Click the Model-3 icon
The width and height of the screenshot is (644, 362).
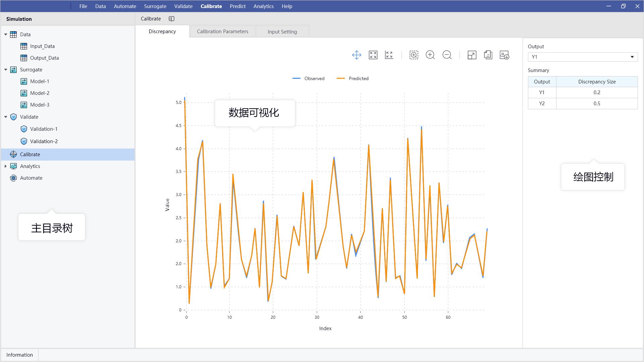coord(24,105)
